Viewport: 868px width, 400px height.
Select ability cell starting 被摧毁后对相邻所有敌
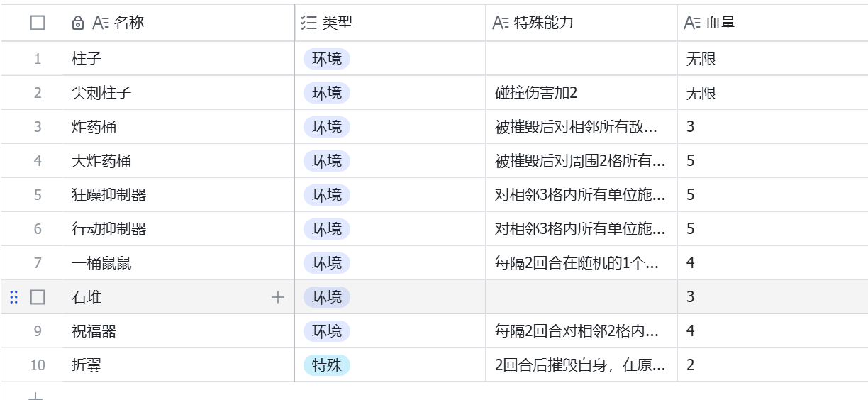coord(582,126)
